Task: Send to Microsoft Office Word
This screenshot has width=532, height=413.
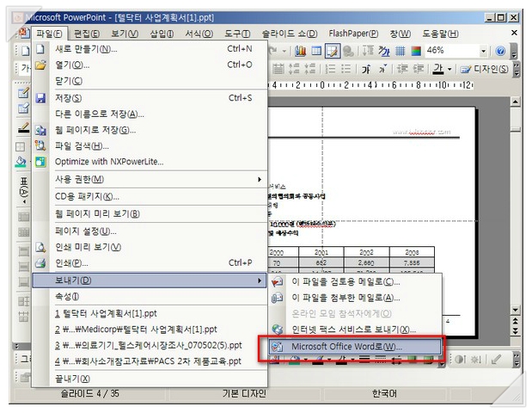Action: click(355, 347)
